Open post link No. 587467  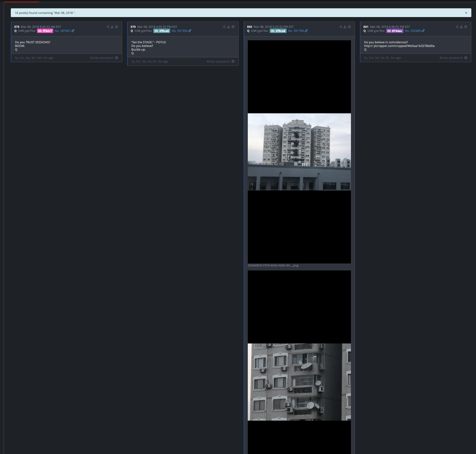pyautogui.click(x=63, y=31)
